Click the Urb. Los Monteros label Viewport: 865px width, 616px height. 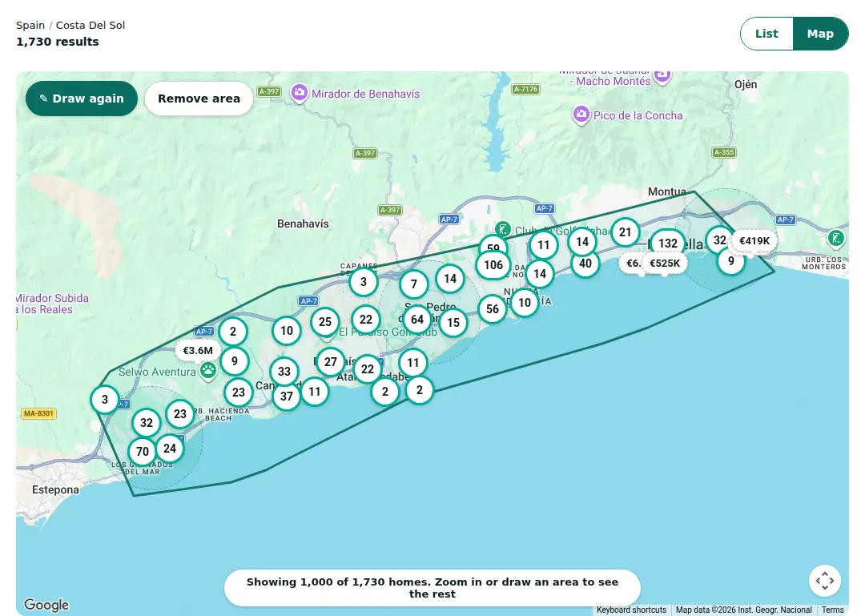click(x=823, y=263)
